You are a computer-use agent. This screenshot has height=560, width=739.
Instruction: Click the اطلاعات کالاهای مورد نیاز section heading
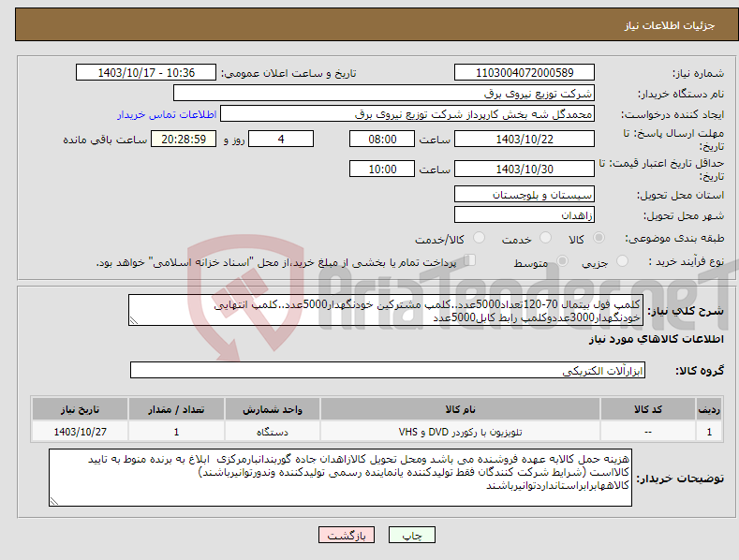tap(656, 339)
